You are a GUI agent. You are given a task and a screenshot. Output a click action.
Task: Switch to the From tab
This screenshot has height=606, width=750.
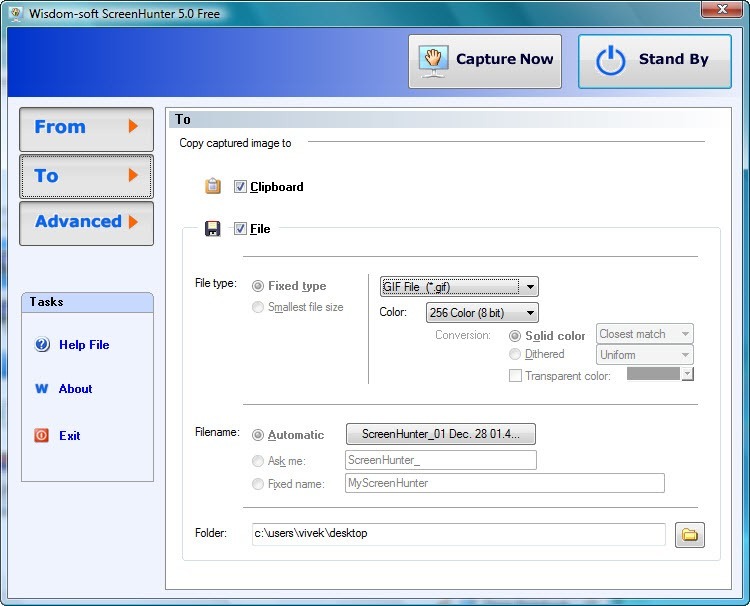(x=86, y=128)
